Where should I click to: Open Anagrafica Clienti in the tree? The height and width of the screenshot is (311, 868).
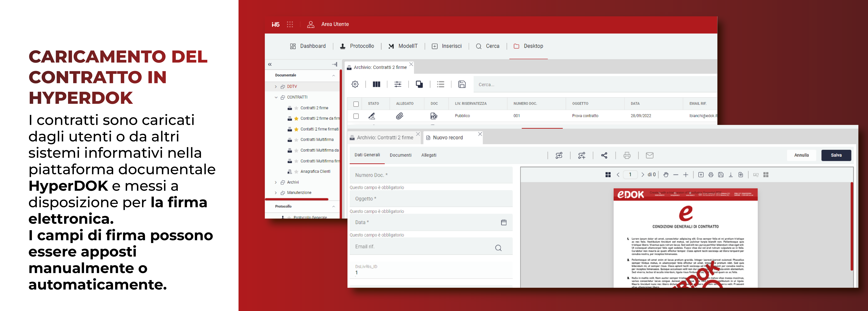pyautogui.click(x=315, y=171)
